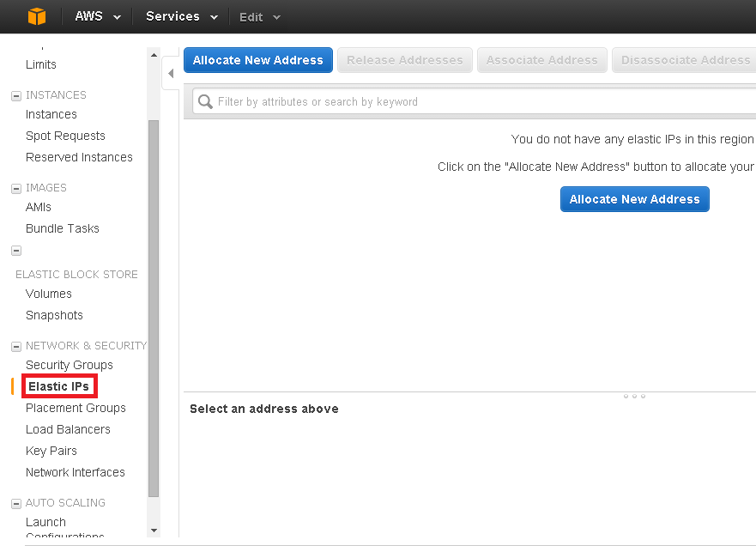
Task: Open Security Groups
Action: click(x=69, y=365)
